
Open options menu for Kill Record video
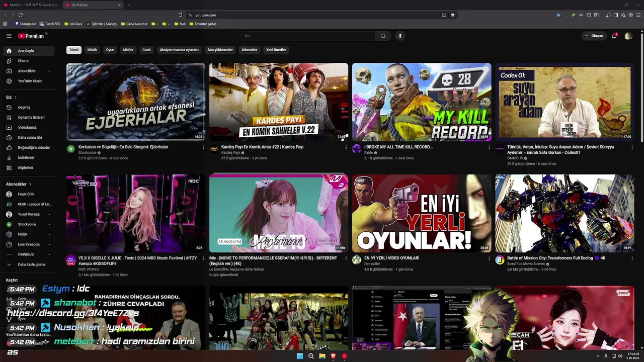pos(489,147)
